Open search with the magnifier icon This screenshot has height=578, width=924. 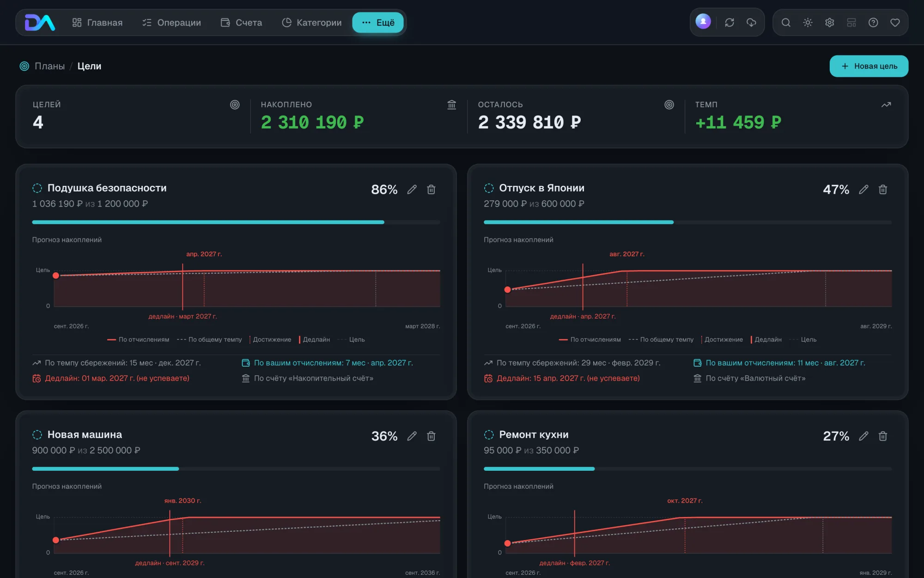tap(785, 23)
